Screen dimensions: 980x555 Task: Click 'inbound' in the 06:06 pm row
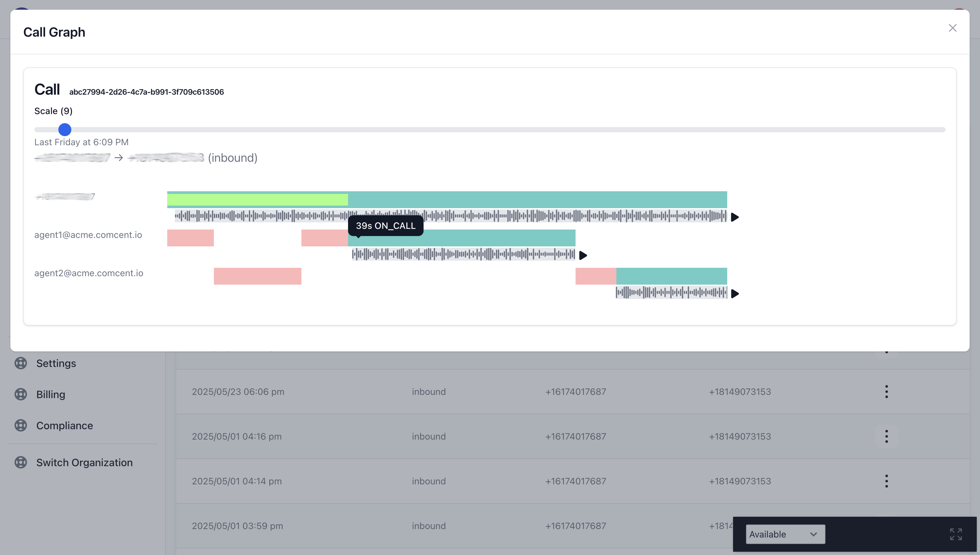[429, 392]
